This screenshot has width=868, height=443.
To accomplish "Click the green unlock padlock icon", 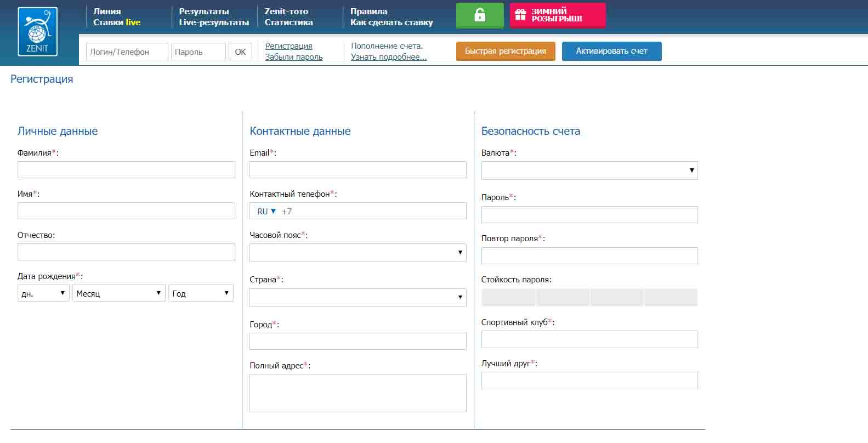I will click(480, 15).
